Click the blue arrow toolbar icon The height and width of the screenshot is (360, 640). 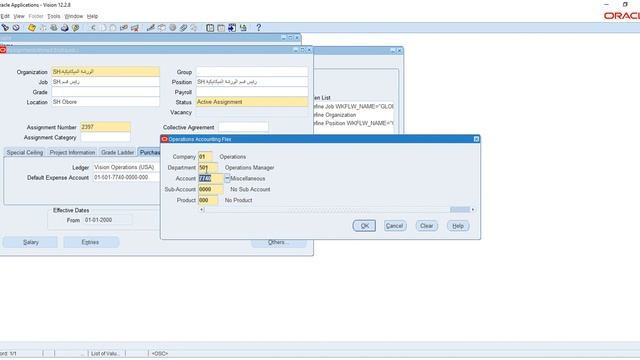pos(232,28)
